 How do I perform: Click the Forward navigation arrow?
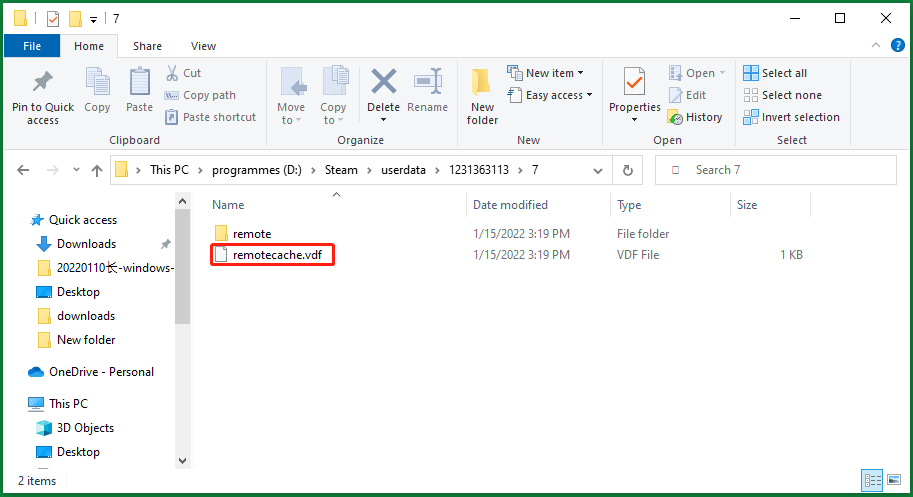[x=52, y=170]
